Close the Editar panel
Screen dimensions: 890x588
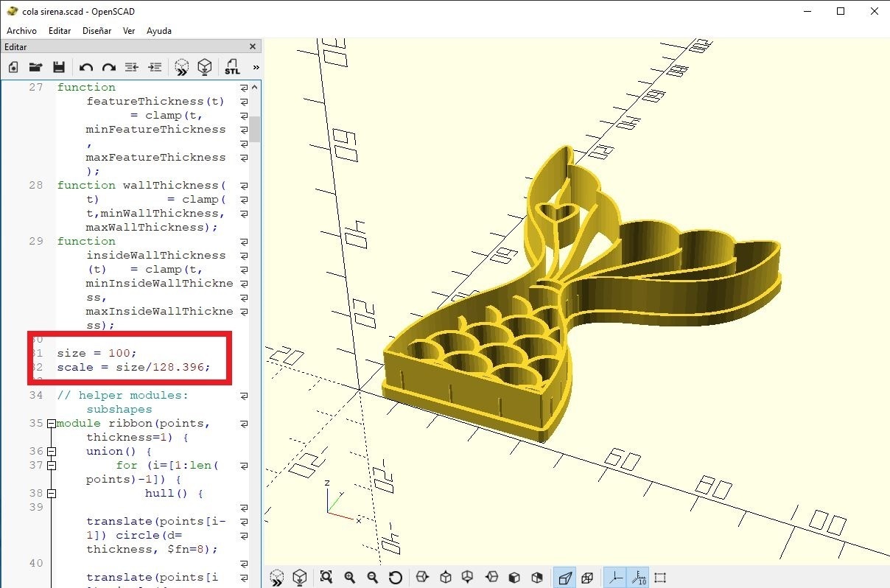coord(253,46)
